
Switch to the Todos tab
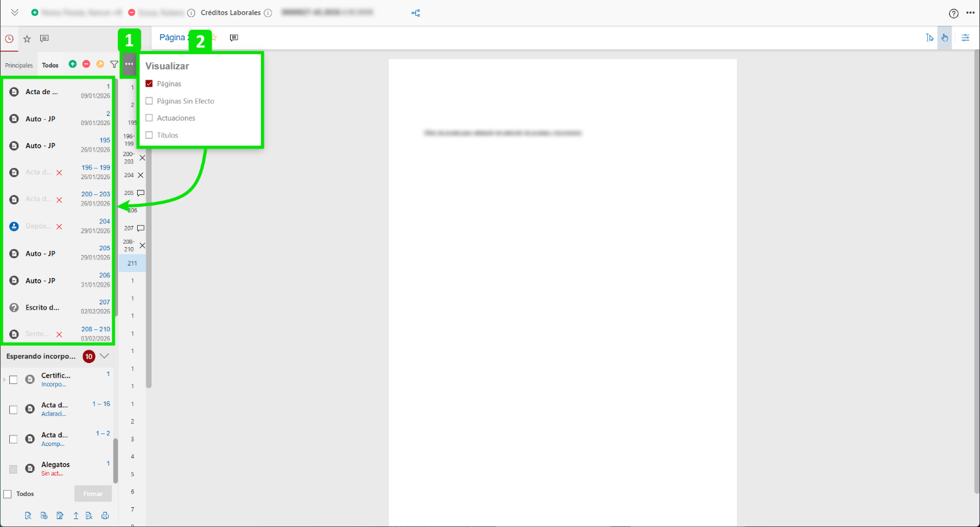pyautogui.click(x=50, y=65)
